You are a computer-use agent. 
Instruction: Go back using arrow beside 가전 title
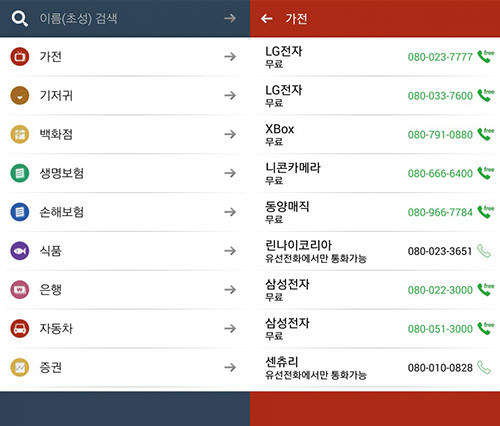(267, 18)
